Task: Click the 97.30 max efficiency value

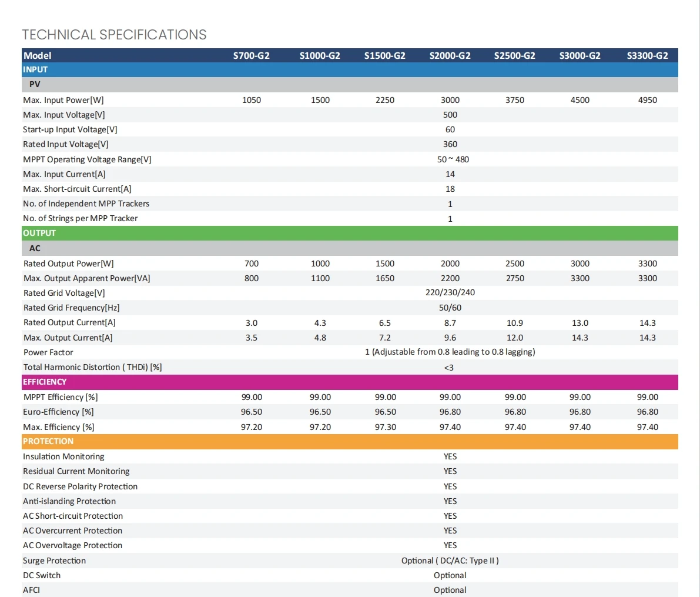Action: click(x=386, y=427)
